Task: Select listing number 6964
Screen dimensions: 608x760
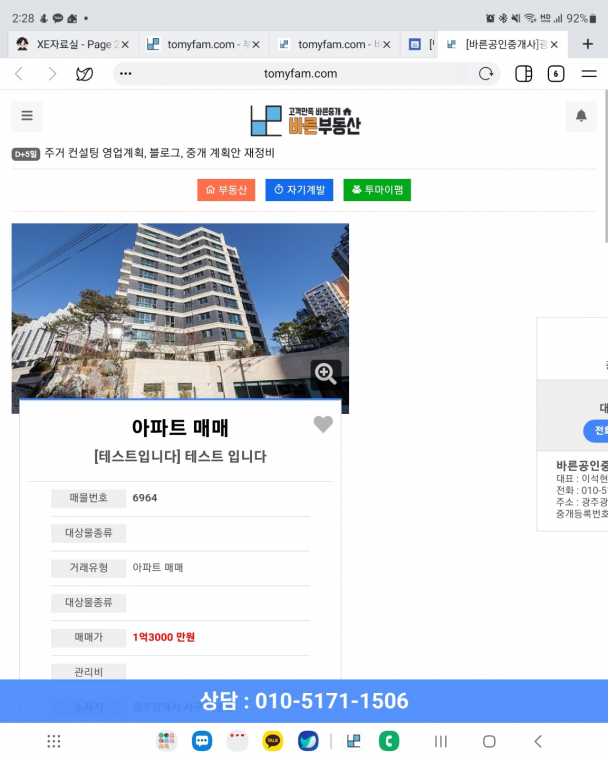Action: coord(145,498)
